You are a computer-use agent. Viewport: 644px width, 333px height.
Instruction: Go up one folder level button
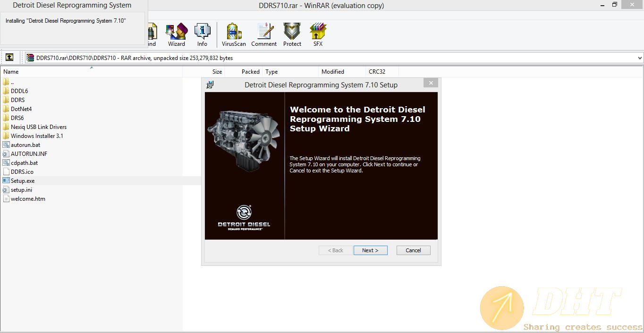point(9,58)
